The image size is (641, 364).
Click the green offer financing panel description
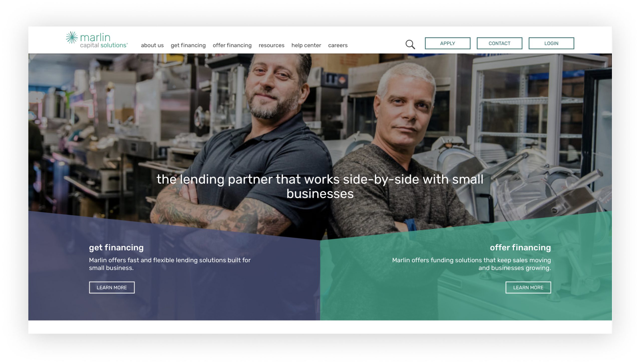pos(471,264)
